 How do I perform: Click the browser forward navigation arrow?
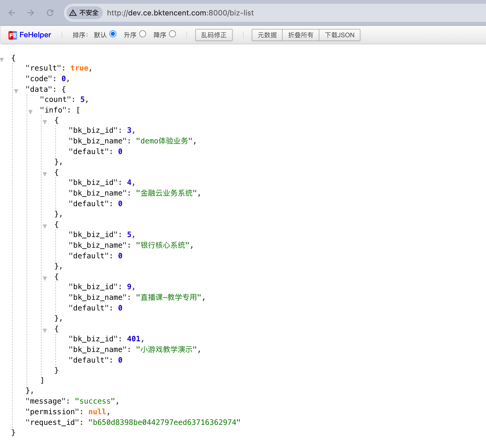coord(31,13)
